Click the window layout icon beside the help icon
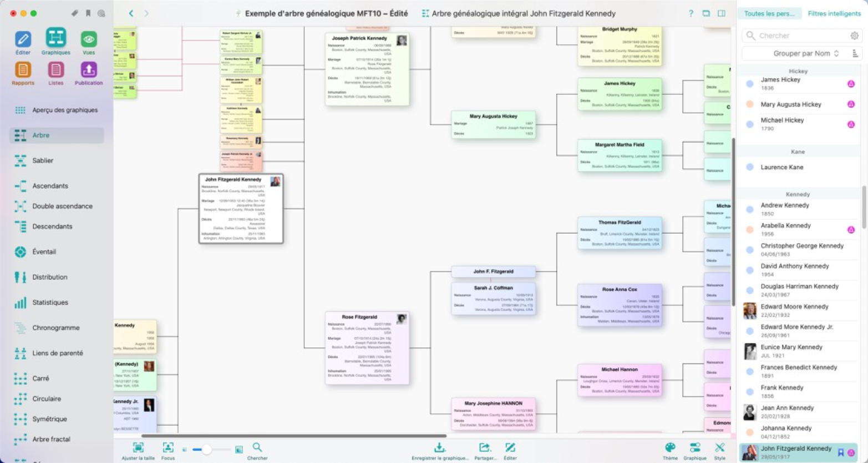The width and height of the screenshot is (868, 463). (x=706, y=13)
